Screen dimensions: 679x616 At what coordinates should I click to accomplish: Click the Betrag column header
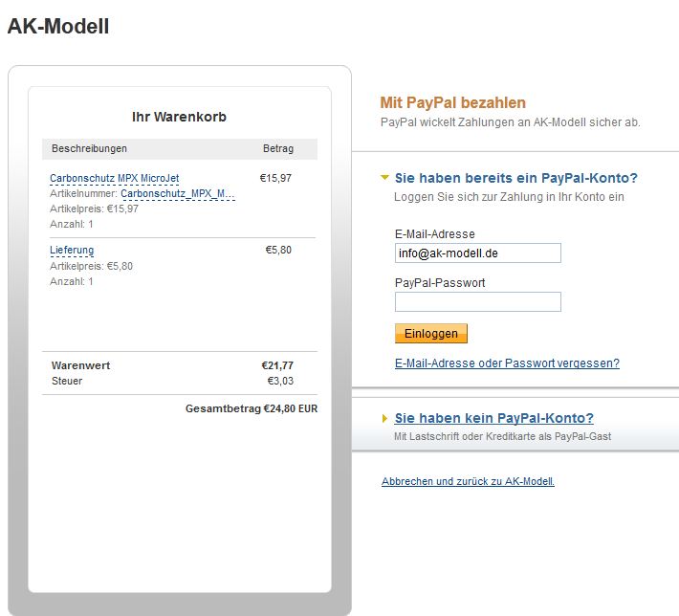278,149
